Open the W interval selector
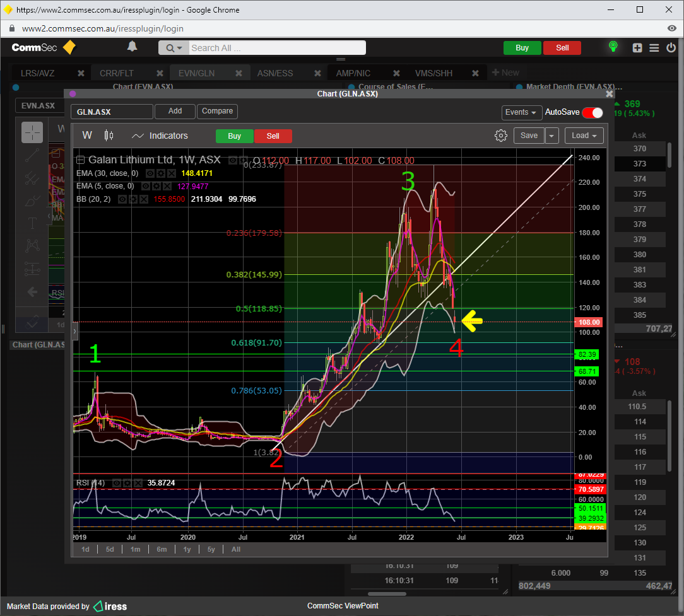Viewport: 684px width, 616px height. point(87,136)
